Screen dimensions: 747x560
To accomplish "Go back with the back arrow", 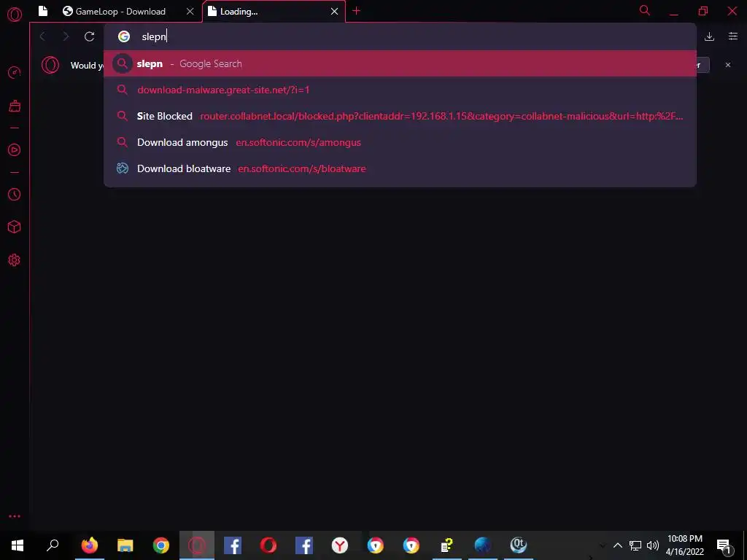I will point(42,36).
